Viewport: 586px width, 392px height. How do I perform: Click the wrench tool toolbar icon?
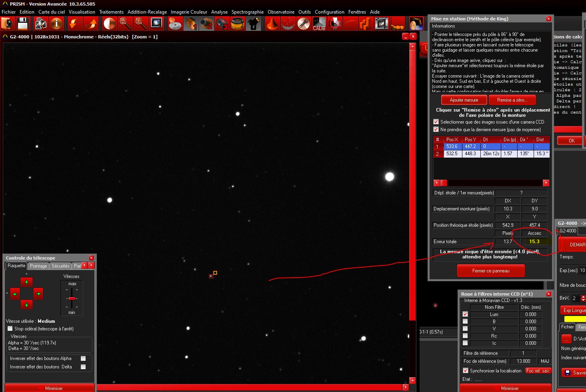coord(304,24)
